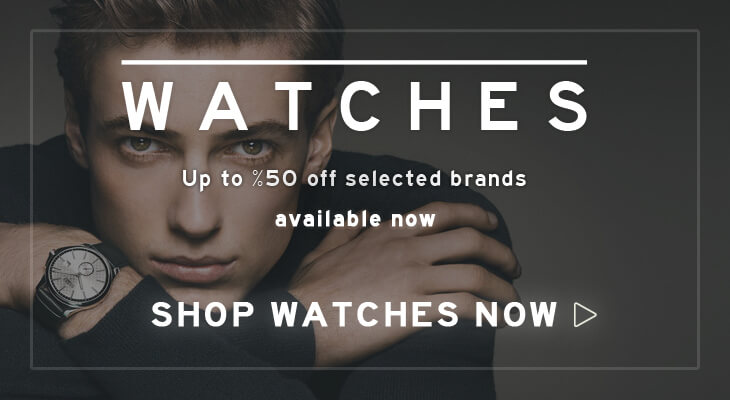Click the final S of WATCHES headline
This screenshot has height=400, width=730.
pos(568,106)
